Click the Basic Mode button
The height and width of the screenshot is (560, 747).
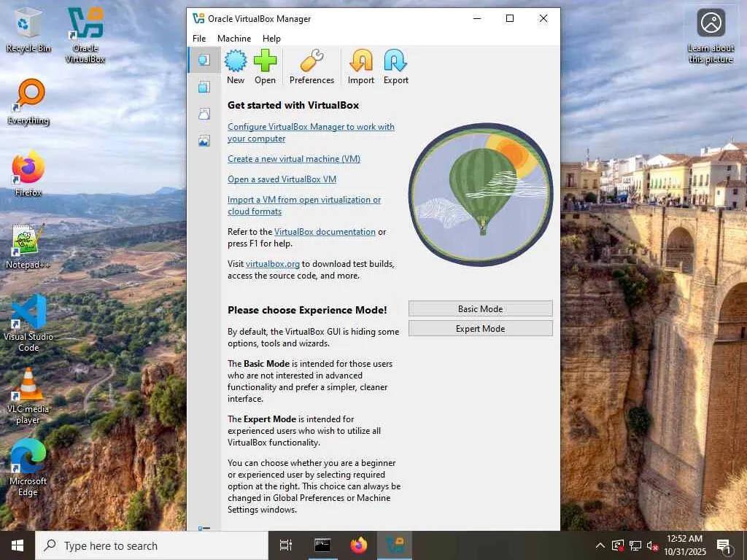(480, 308)
